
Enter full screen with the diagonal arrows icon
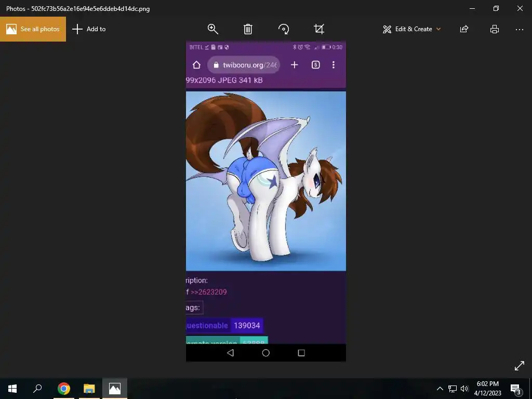pos(519,366)
